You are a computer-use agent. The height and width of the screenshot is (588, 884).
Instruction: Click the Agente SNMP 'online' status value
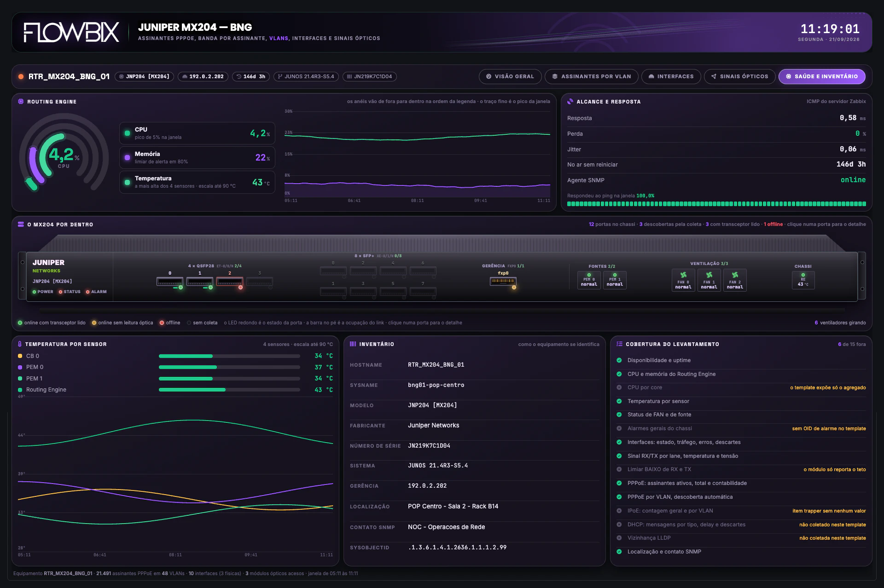pyautogui.click(x=853, y=180)
